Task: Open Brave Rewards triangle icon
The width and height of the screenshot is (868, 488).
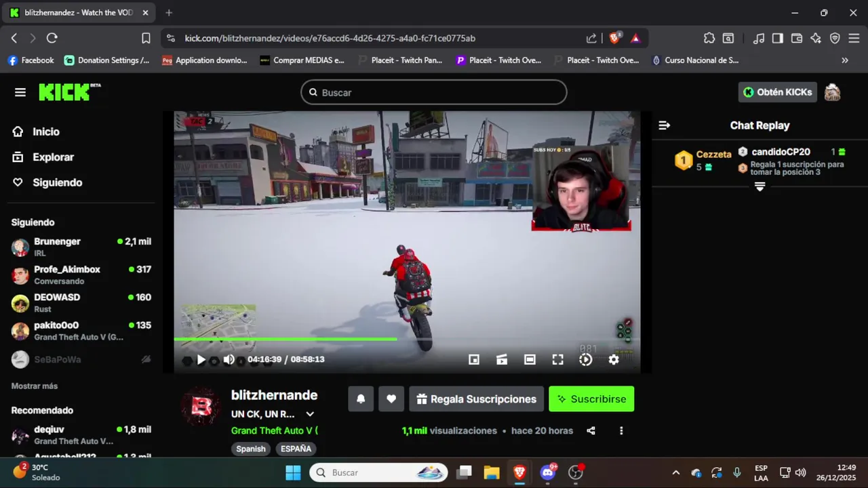Action: pyautogui.click(x=635, y=39)
